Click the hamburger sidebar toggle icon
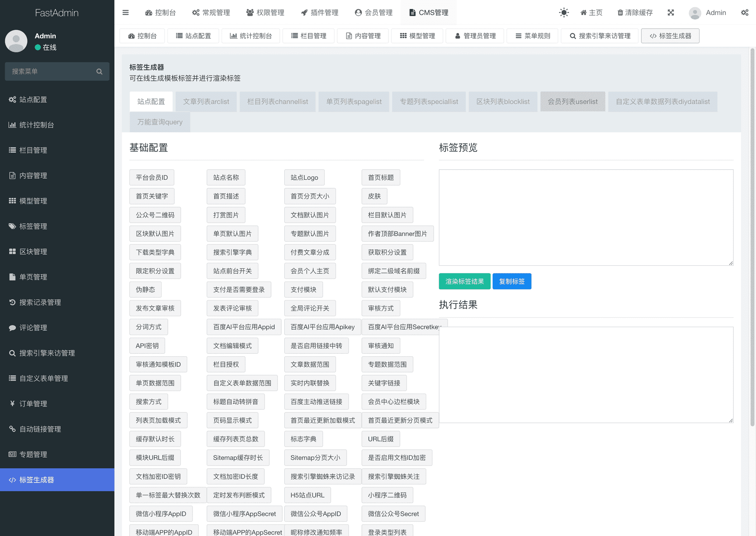 pyautogui.click(x=126, y=13)
